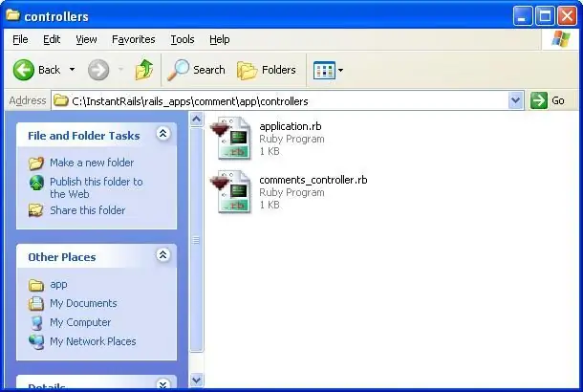583x392 pixels.
Task: Toggle the Folders tree pane
Action: point(267,70)
